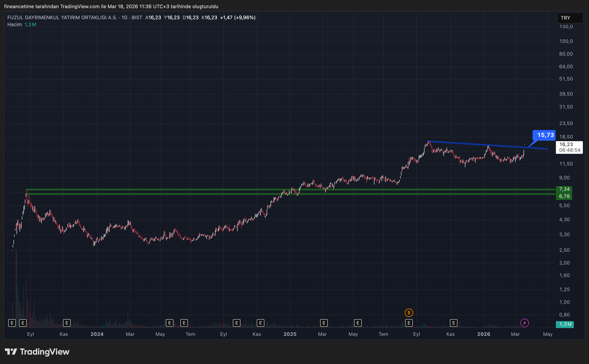Click the 2026 year label on the time axis
This screenshot has height=364, width=589.
pyautogui.click(x=484, y=334)
